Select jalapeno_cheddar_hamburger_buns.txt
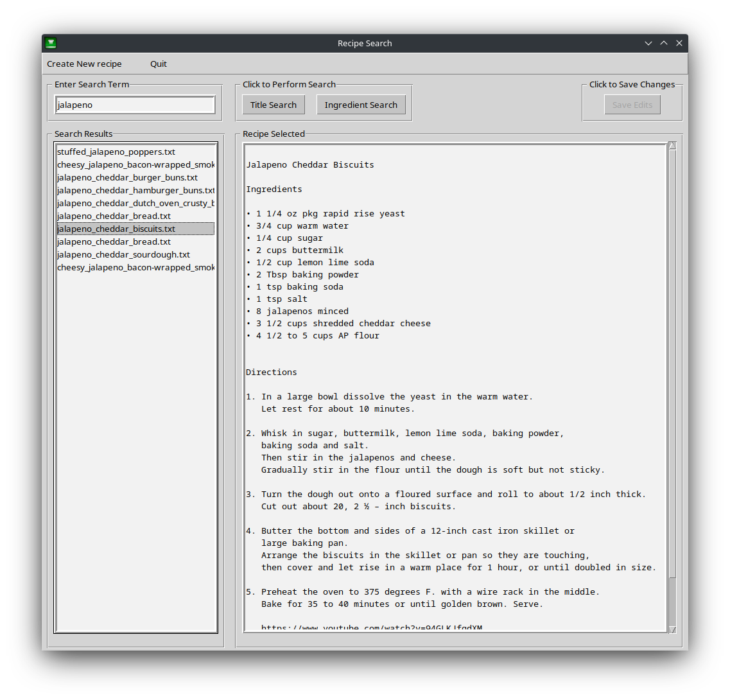The height and width of the screenshot is (700, 730). pos(135,191)
